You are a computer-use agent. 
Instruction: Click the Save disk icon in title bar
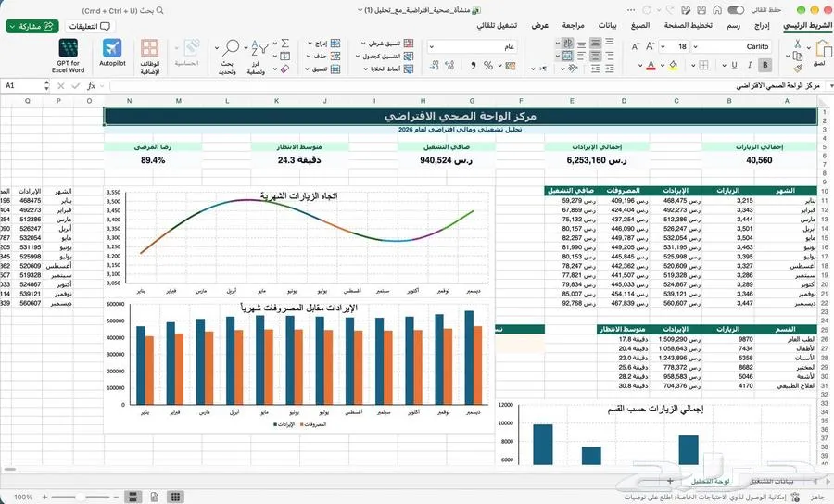(x=701, y=10)
